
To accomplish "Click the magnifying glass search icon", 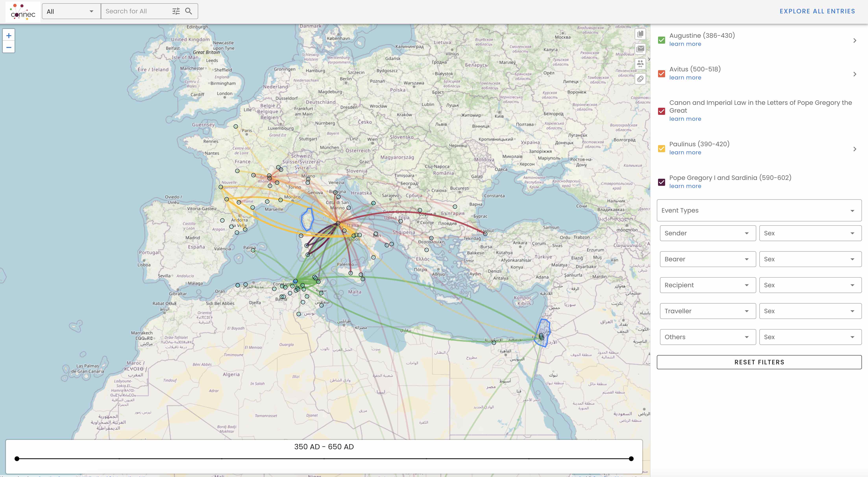I will click(189, 11).
